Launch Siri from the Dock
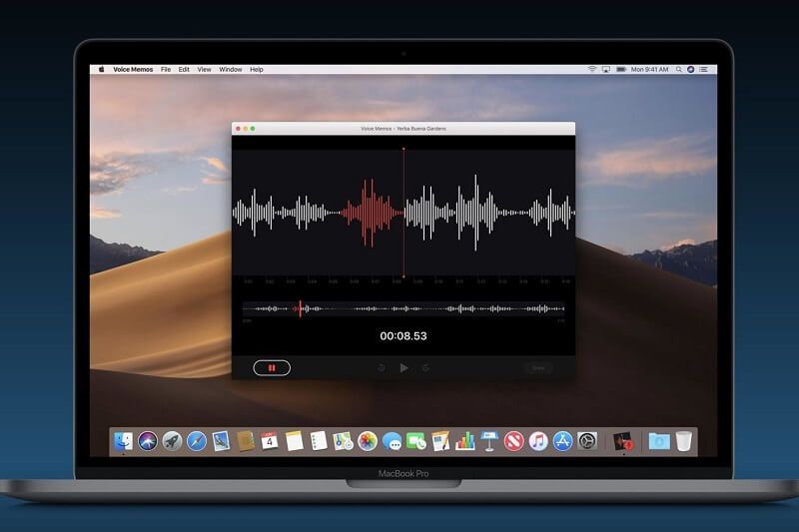The height and width of the screenshot is (532, 799). (x=147, y=441)
